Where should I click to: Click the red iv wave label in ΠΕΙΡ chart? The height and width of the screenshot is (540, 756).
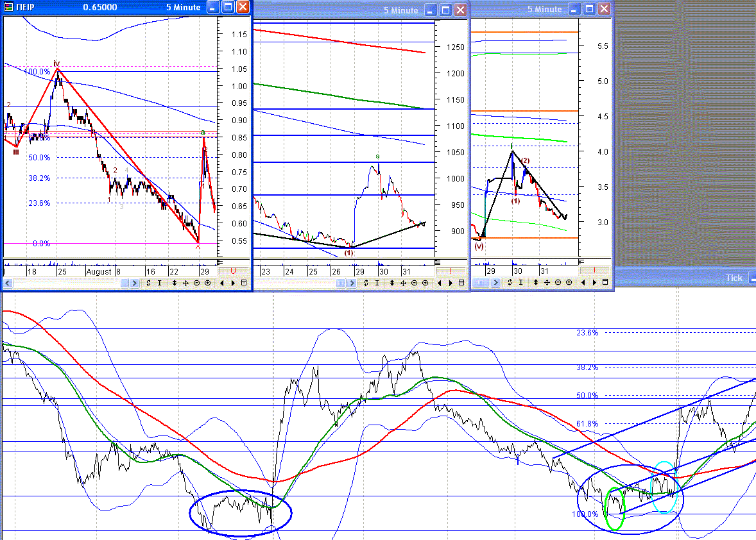pos(57,63)
